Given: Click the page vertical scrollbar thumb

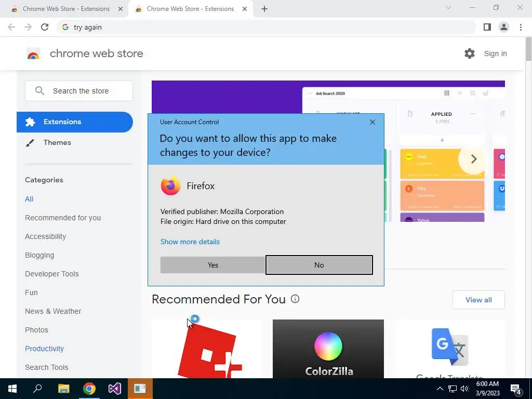Looking at the screenshot, I should click(x=528, y=49).
